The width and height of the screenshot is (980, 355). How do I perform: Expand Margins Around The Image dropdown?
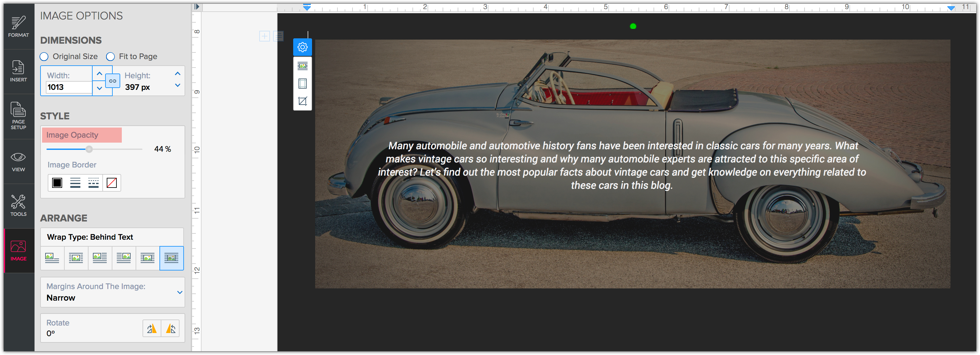180,292
